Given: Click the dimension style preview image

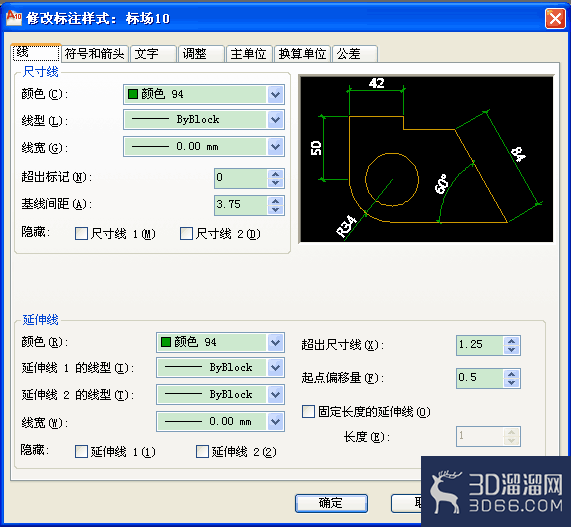Looking at the screenshot, I should pyautogui.click(x=426, y=158).
